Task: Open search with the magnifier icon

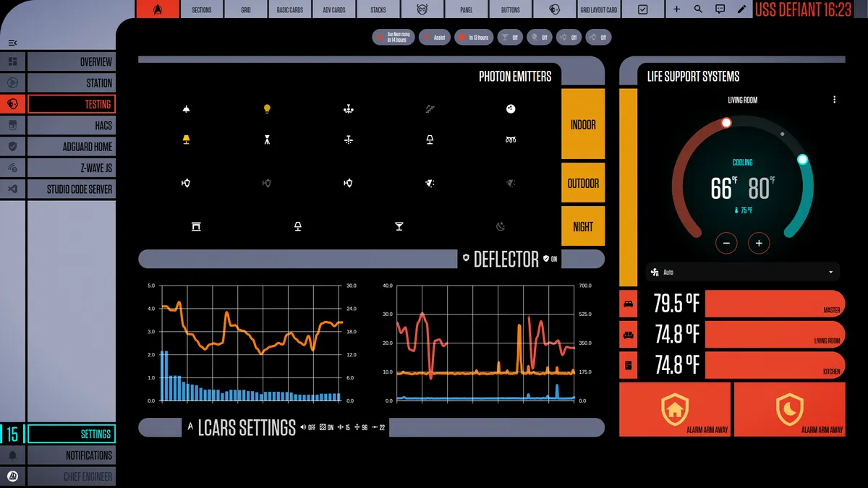Action: pos(698,9)
